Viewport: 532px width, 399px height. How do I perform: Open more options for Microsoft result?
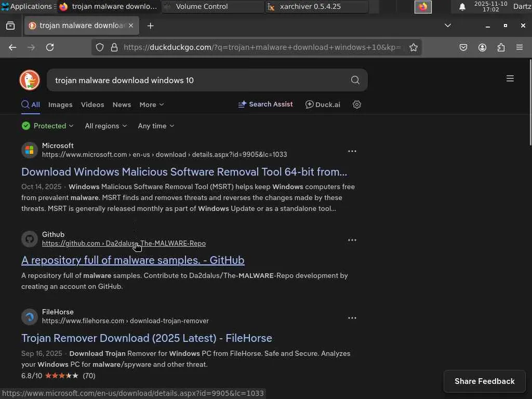pos(352,151)
